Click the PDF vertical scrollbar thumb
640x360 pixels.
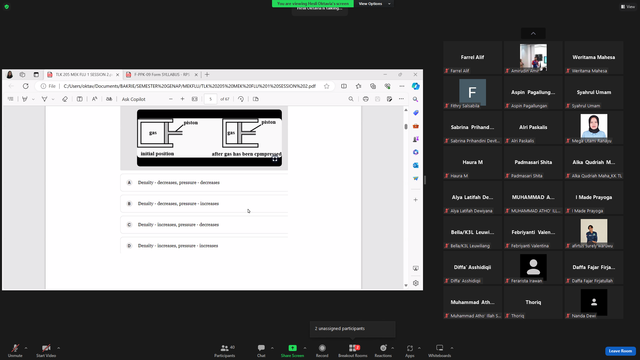coord(406,127)
